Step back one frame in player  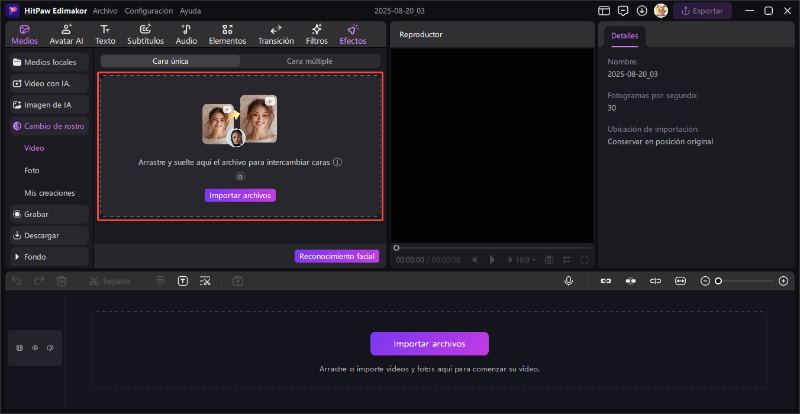[475, 260]
